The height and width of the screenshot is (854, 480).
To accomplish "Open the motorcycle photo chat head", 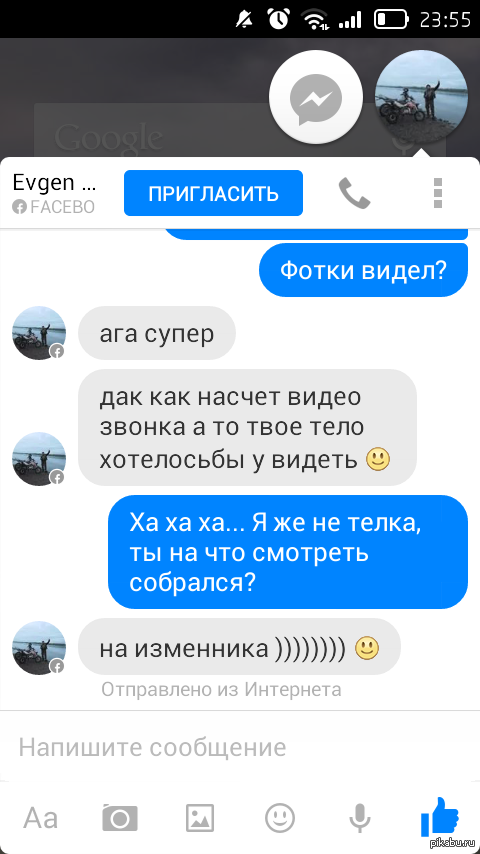I will pyautogui.click(x=421, y=96).
